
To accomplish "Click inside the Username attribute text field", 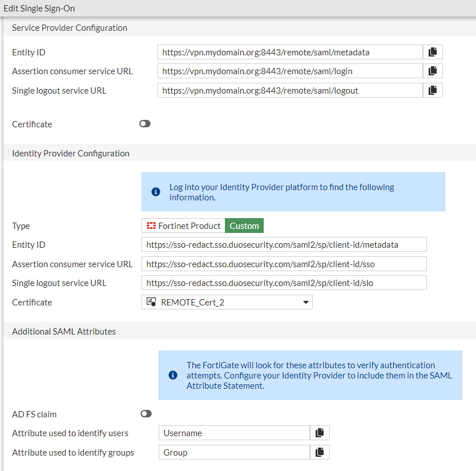I will coord(234,433).
